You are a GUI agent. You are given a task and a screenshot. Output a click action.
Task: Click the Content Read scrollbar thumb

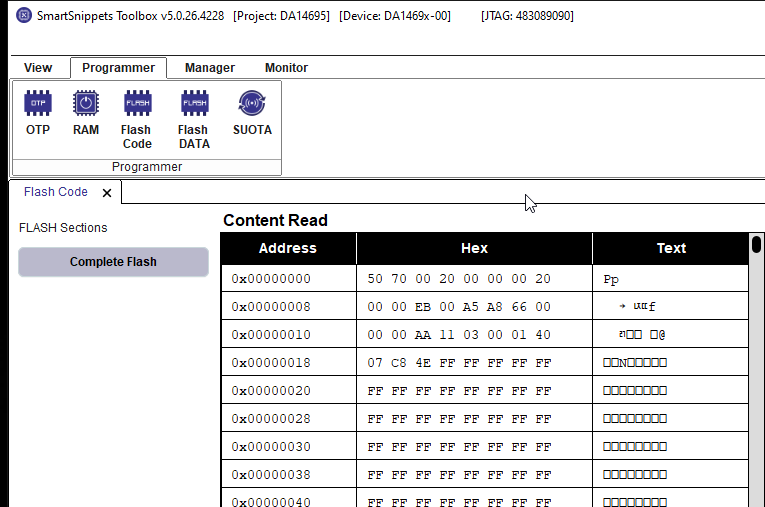click(756, 244)
